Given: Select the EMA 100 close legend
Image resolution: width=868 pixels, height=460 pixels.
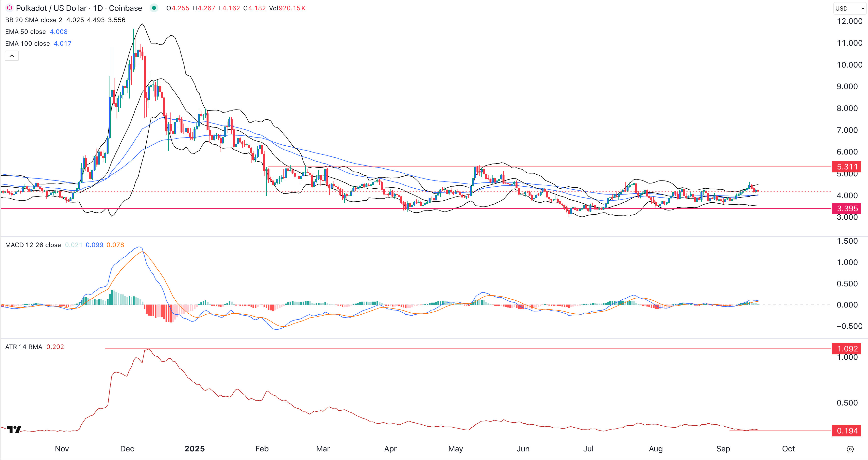Looking at the screenshot, I should point(28,43).
